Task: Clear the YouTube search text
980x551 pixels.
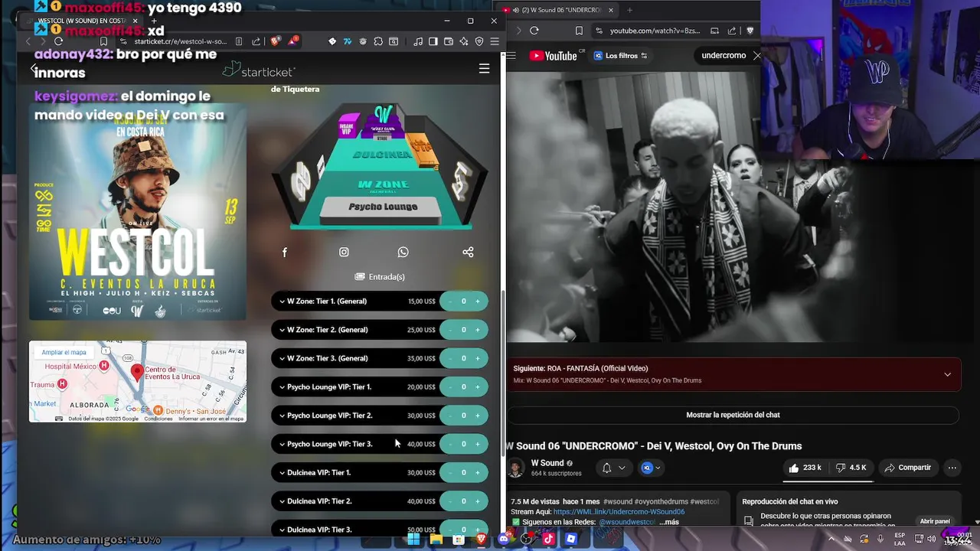Action: coord(757,56)
